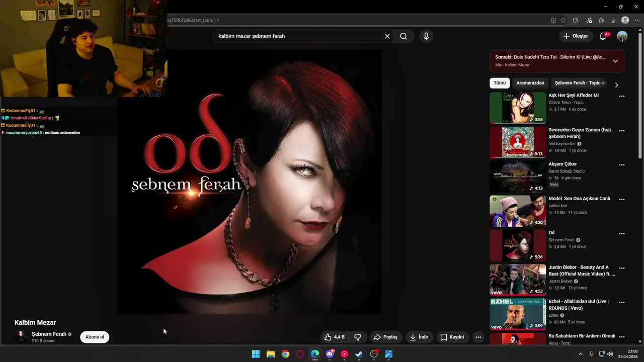Open options for Justin Bieber Beauty And A Beat

(622, 268)
